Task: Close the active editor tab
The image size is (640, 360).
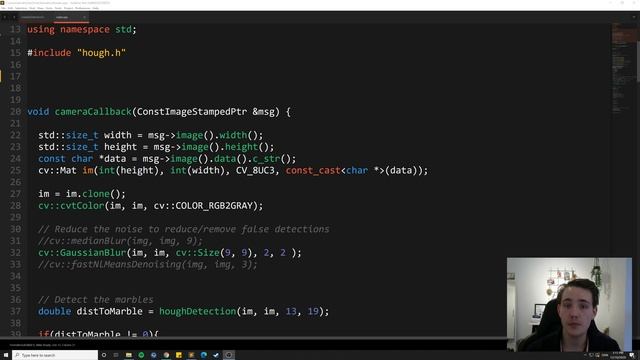Action: [x=84, y=17]
